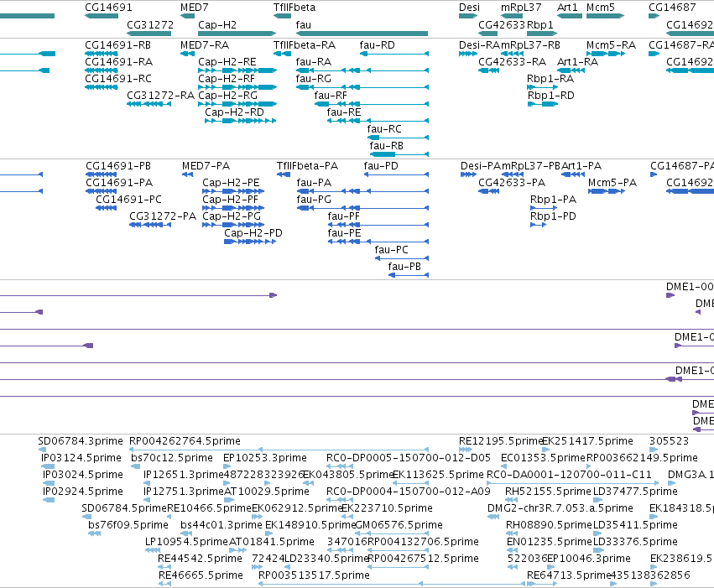Select the fau-RG transcript label
Image resolution: width=714 pixels, height=588 pixels.
pyautogui.click(x=314, y=79)
